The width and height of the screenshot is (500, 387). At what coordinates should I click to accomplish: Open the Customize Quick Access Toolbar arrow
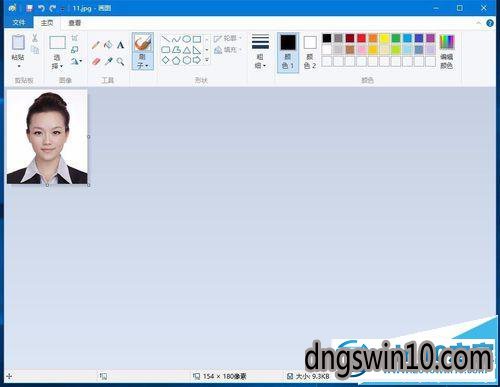(62, 9)
